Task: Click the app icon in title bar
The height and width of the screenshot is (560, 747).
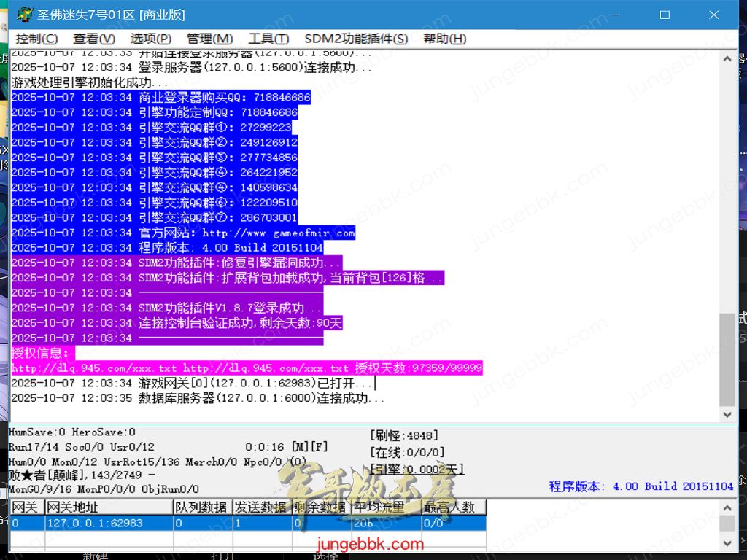Action: [24, 15]
